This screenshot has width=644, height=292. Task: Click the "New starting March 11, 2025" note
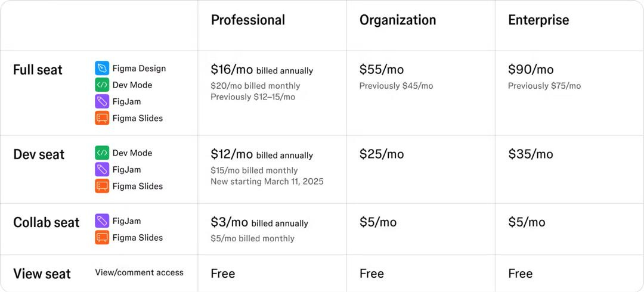coord(267,181)
